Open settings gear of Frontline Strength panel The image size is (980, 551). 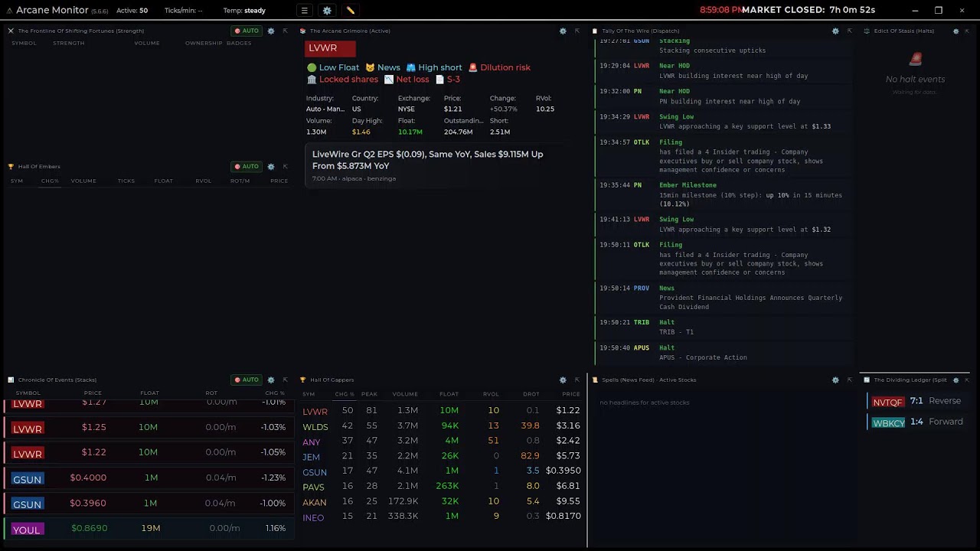271,31
